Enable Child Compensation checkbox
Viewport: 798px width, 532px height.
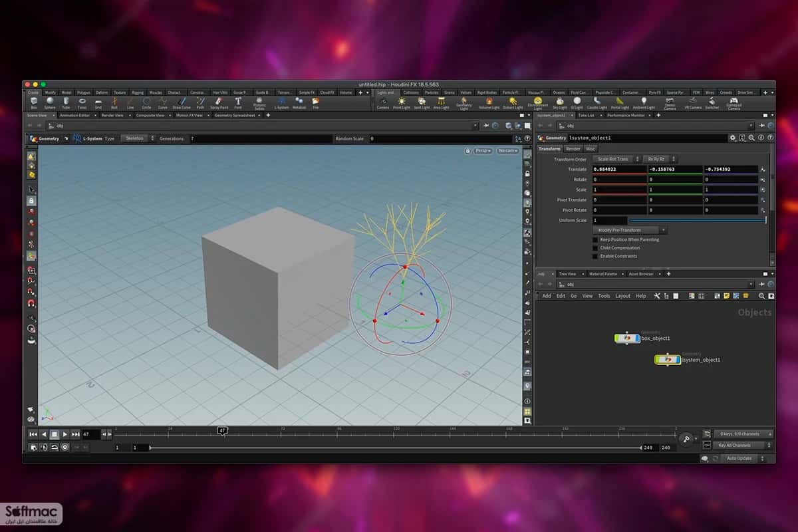point(595,248)
